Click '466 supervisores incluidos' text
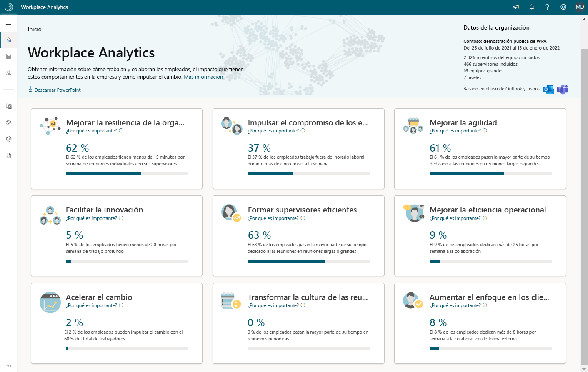Image resolution: width=588 pixels, height=372 pixels. click(x=490, y=64)
